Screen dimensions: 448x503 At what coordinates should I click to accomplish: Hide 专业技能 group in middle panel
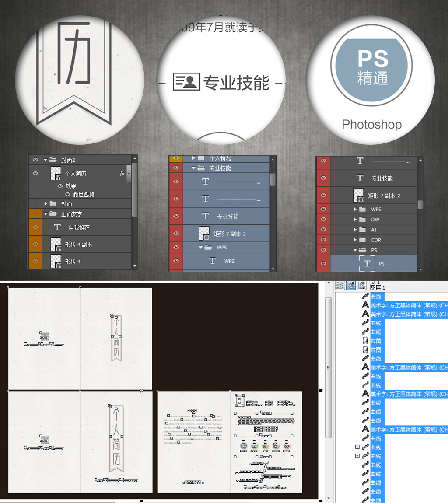click(x=176, y=168)
